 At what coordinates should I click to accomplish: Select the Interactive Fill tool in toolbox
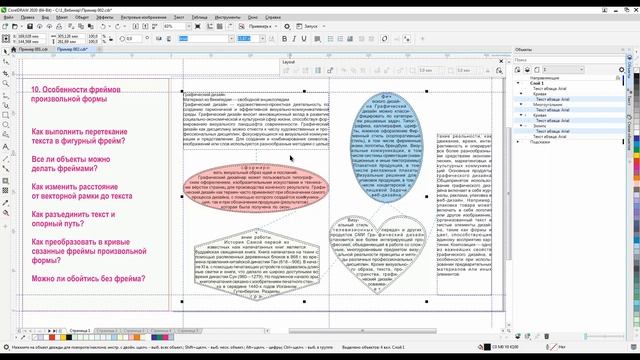click(x=6, y=213)
